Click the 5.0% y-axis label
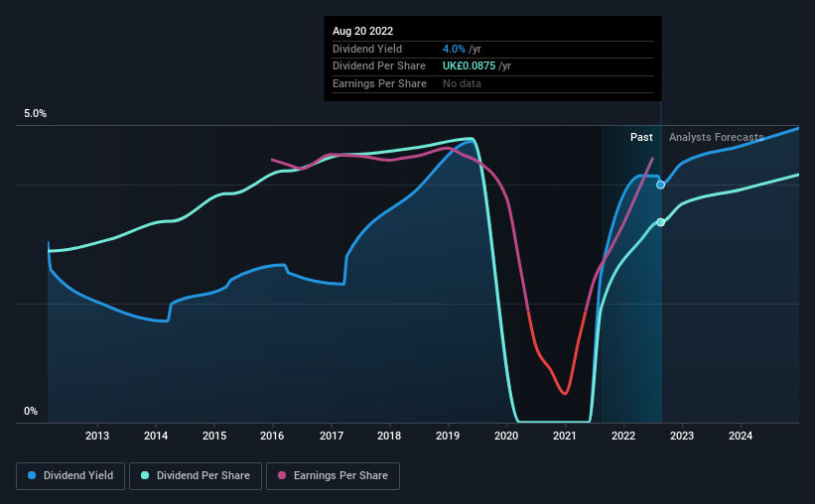Image resolution: width=815 pixels, height=504 pixels. point(35,114)
